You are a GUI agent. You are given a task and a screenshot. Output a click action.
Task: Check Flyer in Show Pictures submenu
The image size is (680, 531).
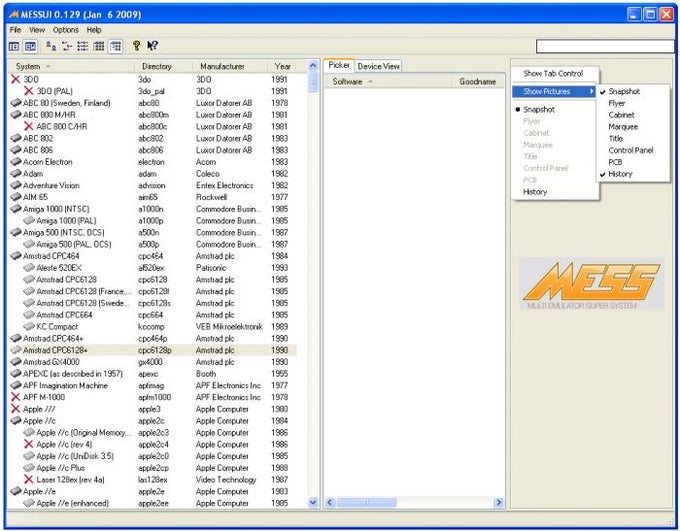click(x=633, y=103)
